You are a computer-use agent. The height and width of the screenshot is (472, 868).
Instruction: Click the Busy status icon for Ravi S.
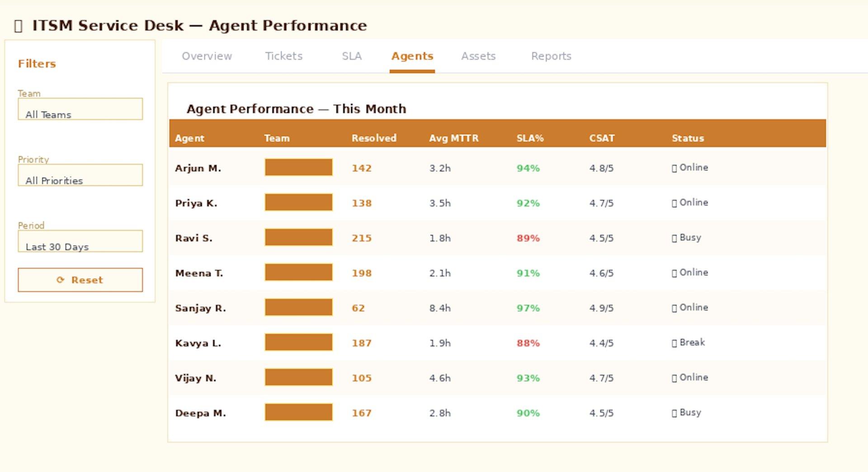click(x=674, y=238)
